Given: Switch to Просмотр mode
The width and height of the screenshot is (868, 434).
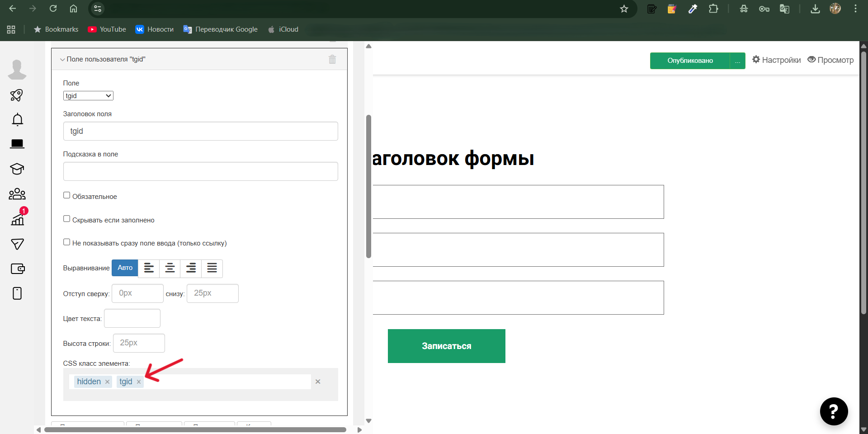Looking at the screenshot, I should (830, 60).
